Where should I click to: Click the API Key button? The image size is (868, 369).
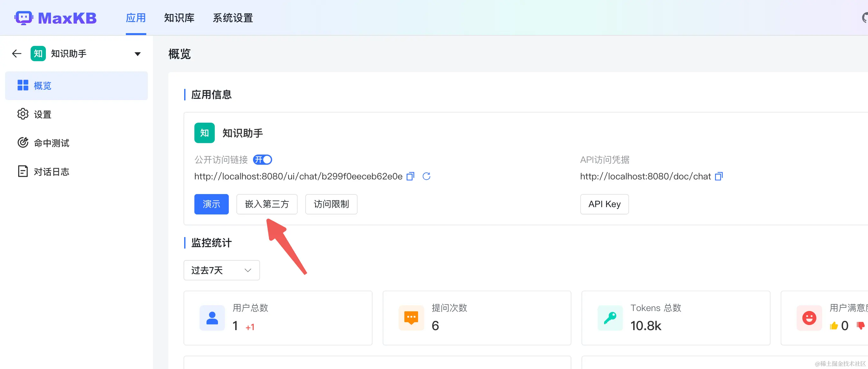coord(604,204)
